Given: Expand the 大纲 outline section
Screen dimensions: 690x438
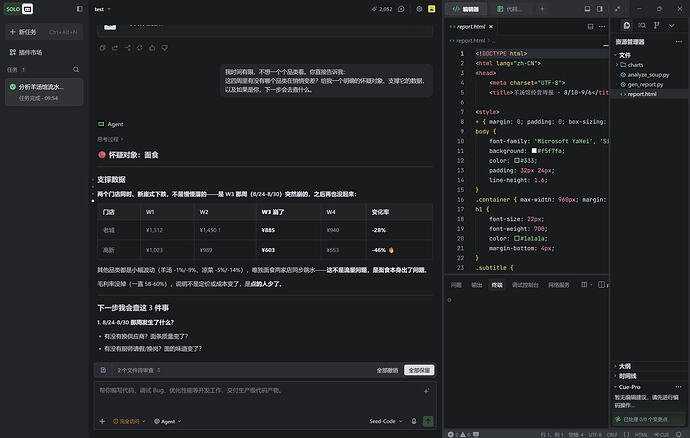Looking at the screenshot, I should pyautogui.click(x=624, y=366).
